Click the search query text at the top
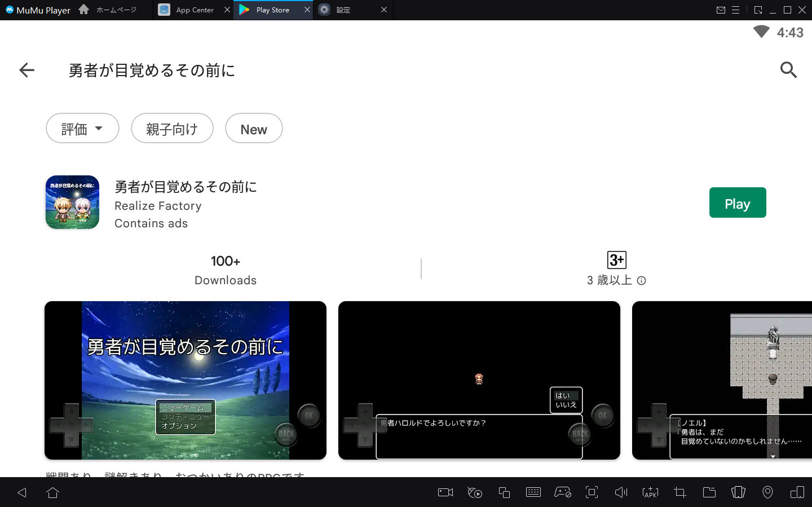 [152, 70]
